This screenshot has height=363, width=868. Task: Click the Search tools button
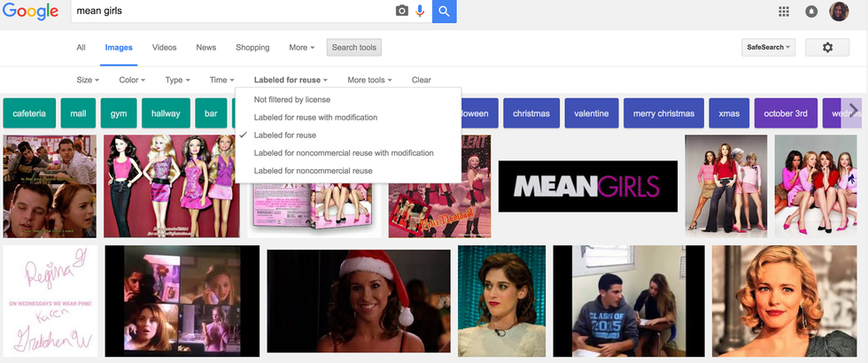354,48
